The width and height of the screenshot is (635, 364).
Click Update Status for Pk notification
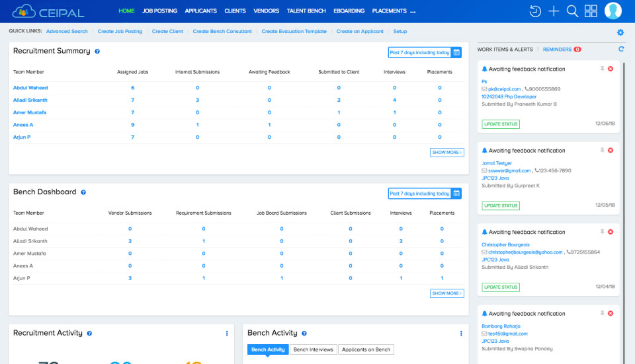pyautogui.click(x=501, y=124)
